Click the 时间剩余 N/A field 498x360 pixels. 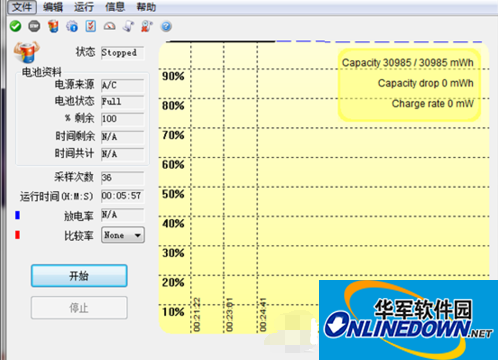click(x=123, y=137)
